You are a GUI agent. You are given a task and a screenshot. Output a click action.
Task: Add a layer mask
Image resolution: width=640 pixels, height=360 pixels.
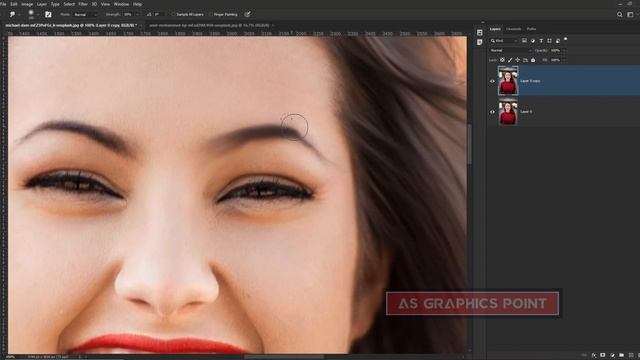(x=603, y=356)
